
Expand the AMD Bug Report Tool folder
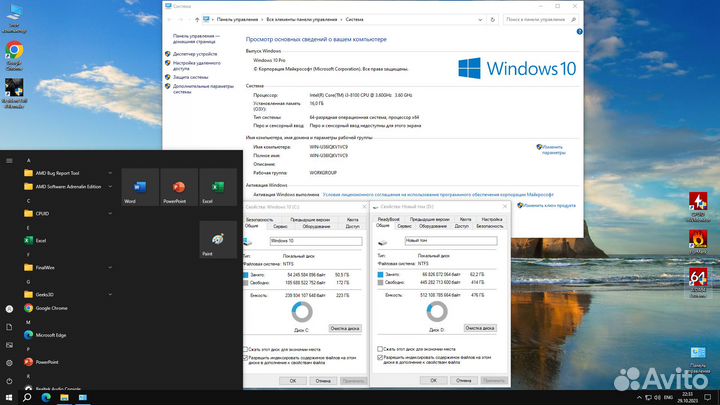point(110,173)
